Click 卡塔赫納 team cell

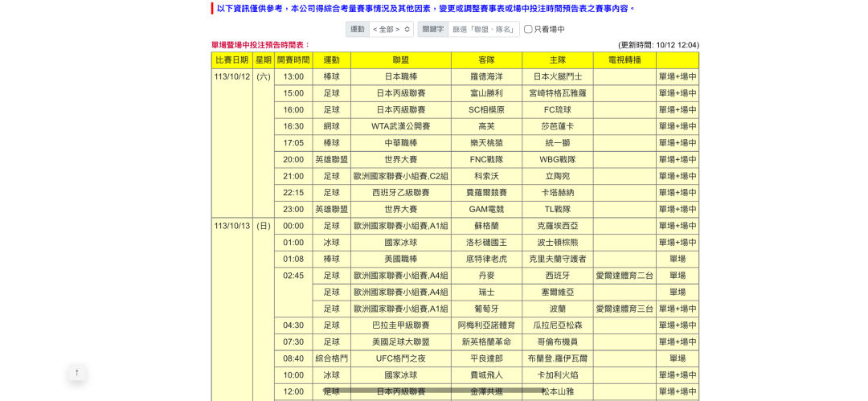(558, 193)
